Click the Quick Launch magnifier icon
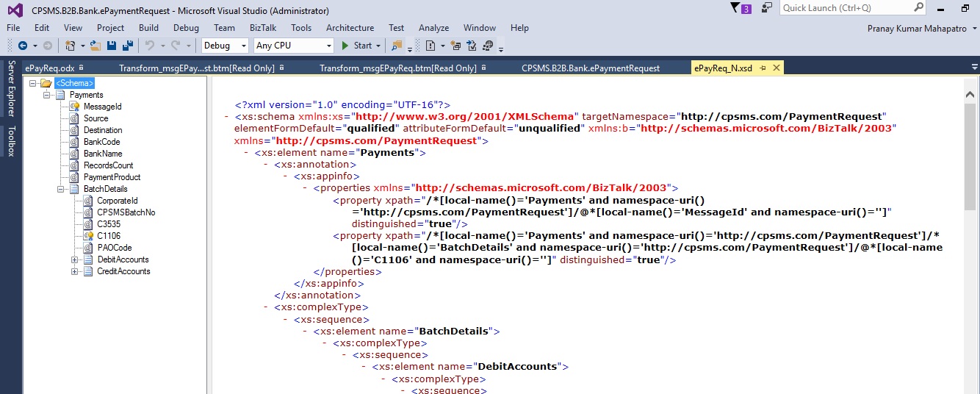980x394 pixels. [918, 8]
